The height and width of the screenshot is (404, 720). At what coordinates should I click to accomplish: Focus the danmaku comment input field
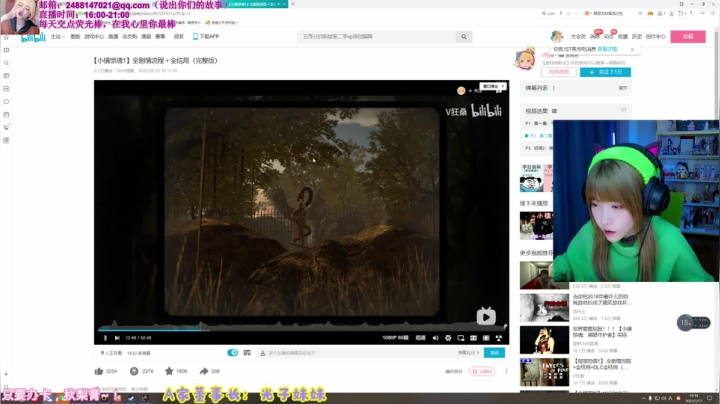pos(358,353)
